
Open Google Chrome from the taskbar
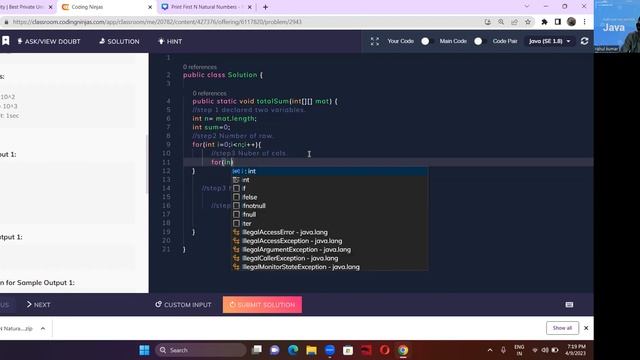(403, 350)
